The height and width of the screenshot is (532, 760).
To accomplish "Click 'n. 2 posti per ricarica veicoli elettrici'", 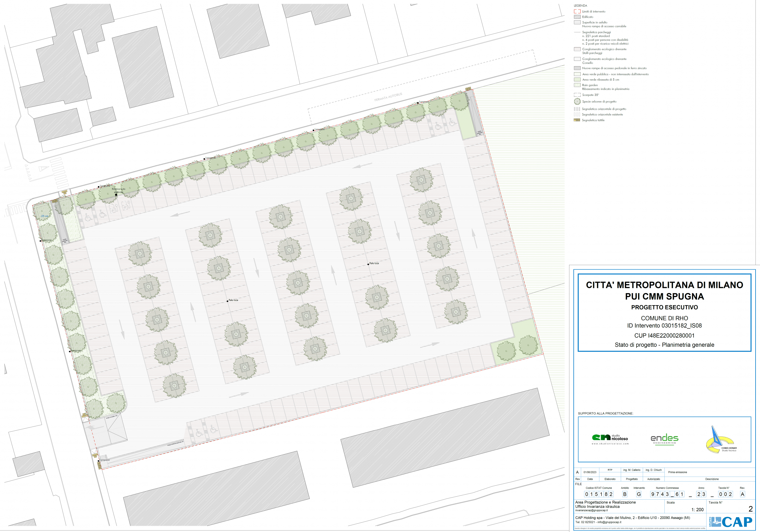I will point(605,44).
